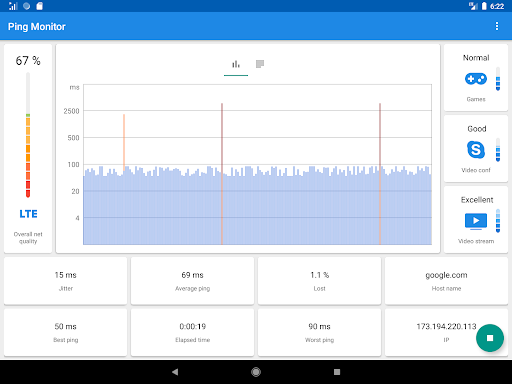Tap the orange spike in ping chart
The height and width of the screenshot is (384, 512).
[x=124, y=142]
